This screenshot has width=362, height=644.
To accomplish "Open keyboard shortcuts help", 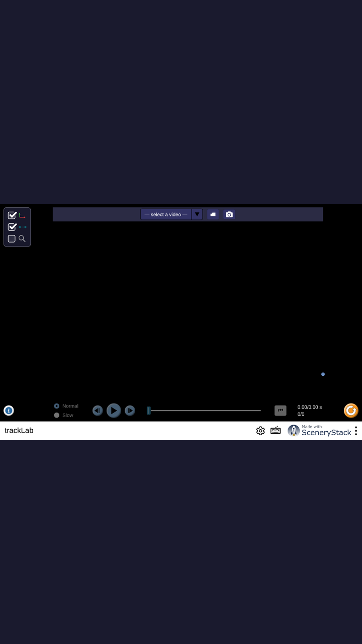I will 276,430.
